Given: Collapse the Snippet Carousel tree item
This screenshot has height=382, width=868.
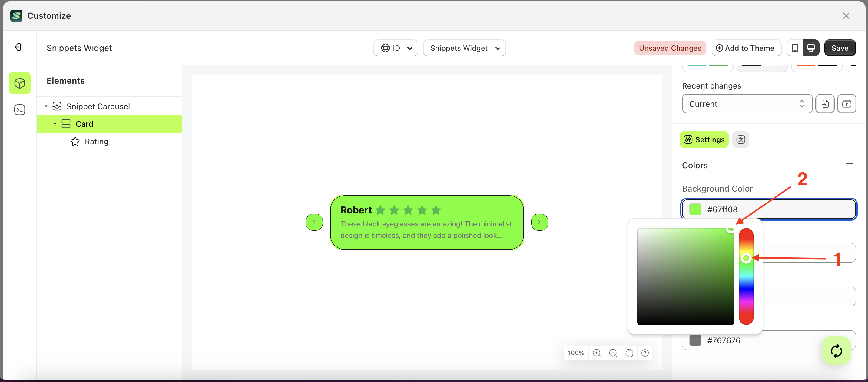Looking at the screenshot, I should click(x=46, y=106).
